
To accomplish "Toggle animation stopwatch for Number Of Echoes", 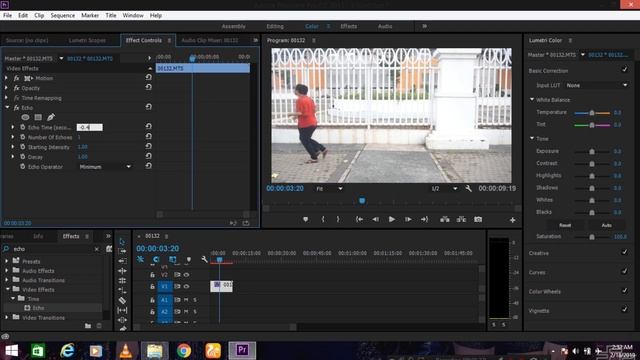I will (x=23, y=137).
